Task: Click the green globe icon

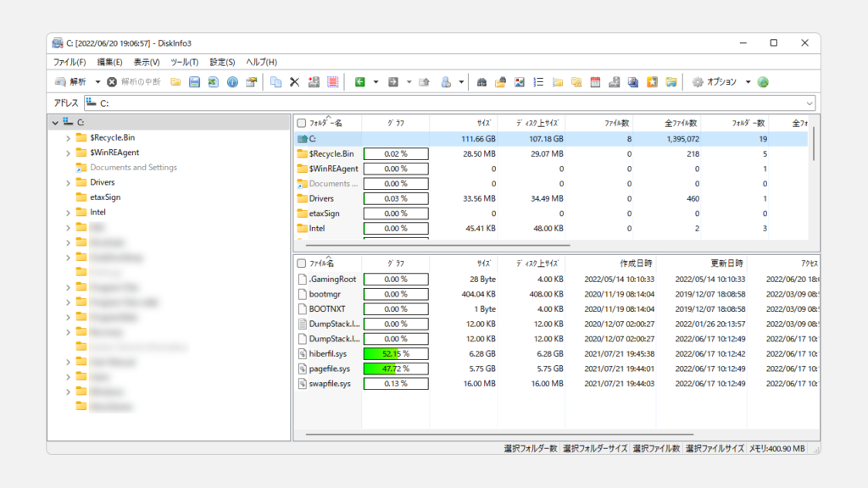Action: click(x=763, y=82)
